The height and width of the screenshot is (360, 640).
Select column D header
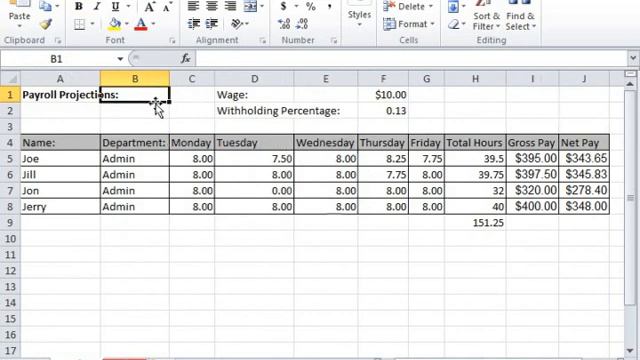point(254,78)
